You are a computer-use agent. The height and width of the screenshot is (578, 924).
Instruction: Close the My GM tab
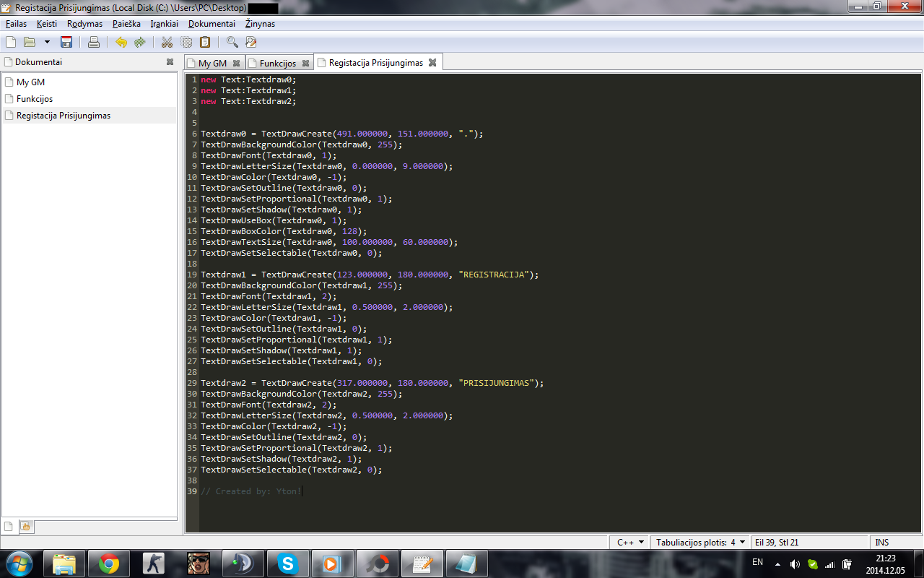tap(237, 63)
